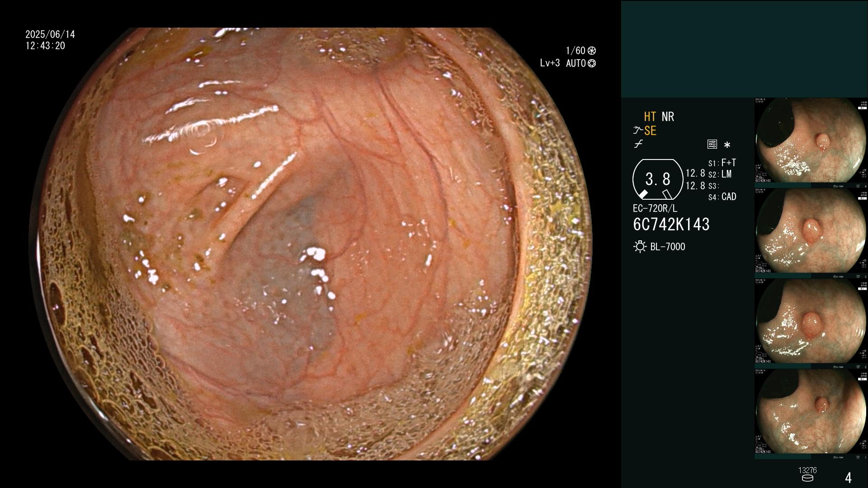Click the S4: CAD switch assignment
Viewport: 868px width, 488px height.
click(722, 197)
